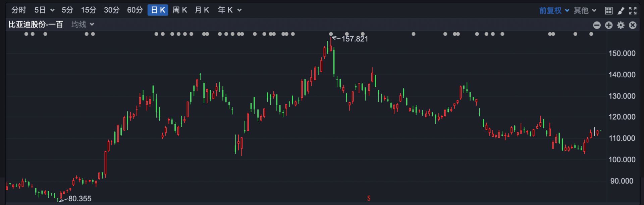This screenshot has height=205, width=644.
Task: Click the 比亚迪股份-一百 stock title
Action: 36,24
